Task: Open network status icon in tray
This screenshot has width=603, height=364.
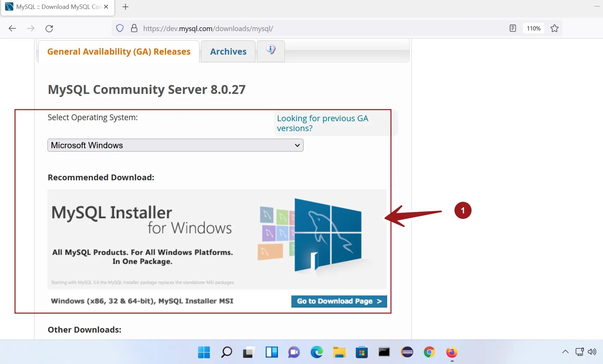Action: point(579,352)
